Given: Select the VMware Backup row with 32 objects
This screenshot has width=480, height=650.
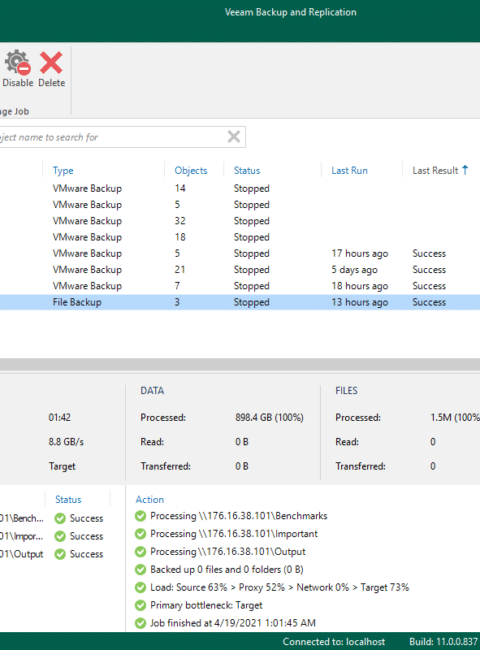Looking at the screenshot, I should point(240,221).
